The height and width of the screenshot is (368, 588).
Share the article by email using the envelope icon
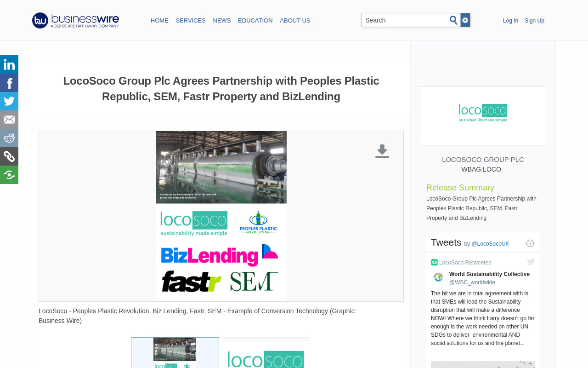pos(9,120)
